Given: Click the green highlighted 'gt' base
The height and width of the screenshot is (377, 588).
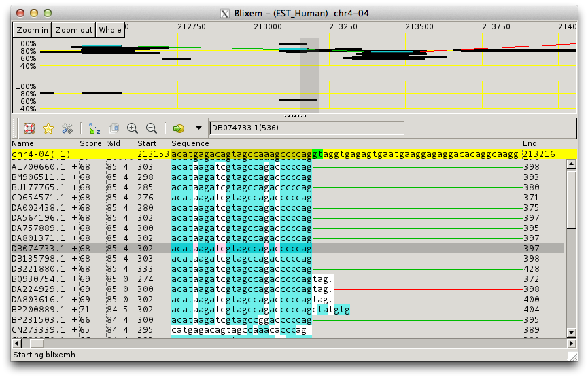Looking at the screenshot, I should coord(317,154).
